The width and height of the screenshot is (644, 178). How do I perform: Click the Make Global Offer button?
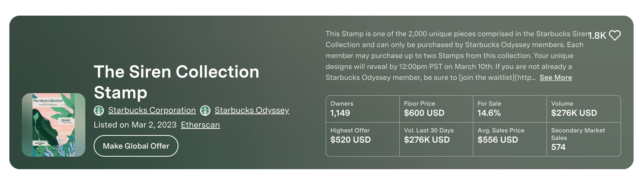coord(136,146)
